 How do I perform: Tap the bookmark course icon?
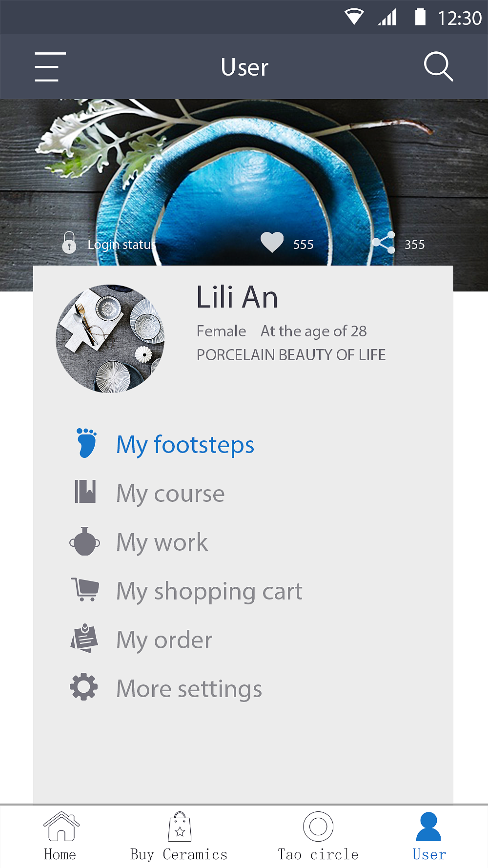(x=85, y=492)
